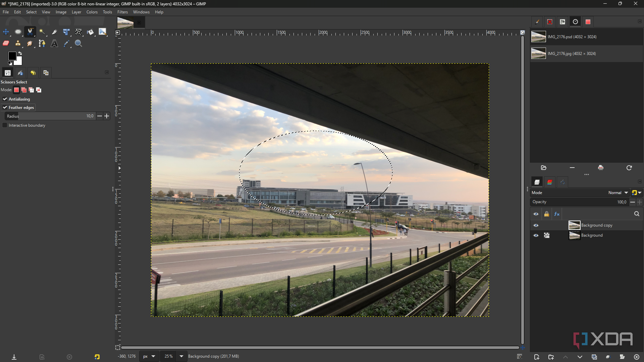Select the Paths tool
This screenshot has height=362, width=644.
point(42,43)
